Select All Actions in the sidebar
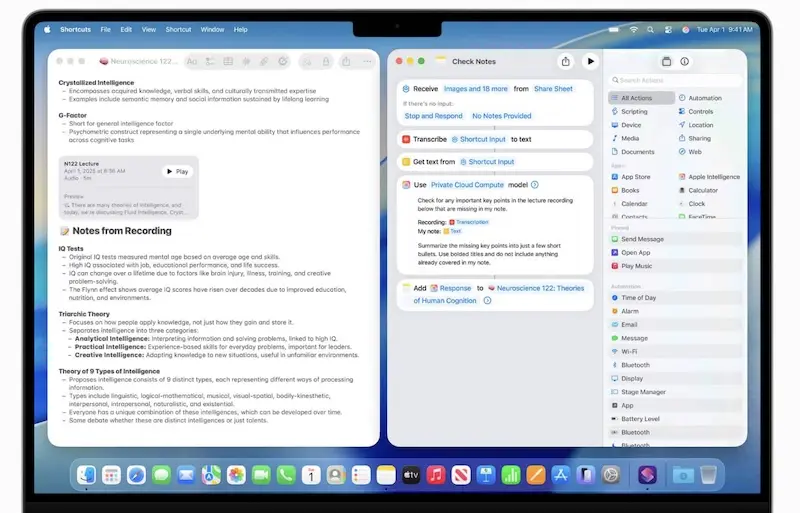This screenshot has height=513, width=800. (641, 98)
